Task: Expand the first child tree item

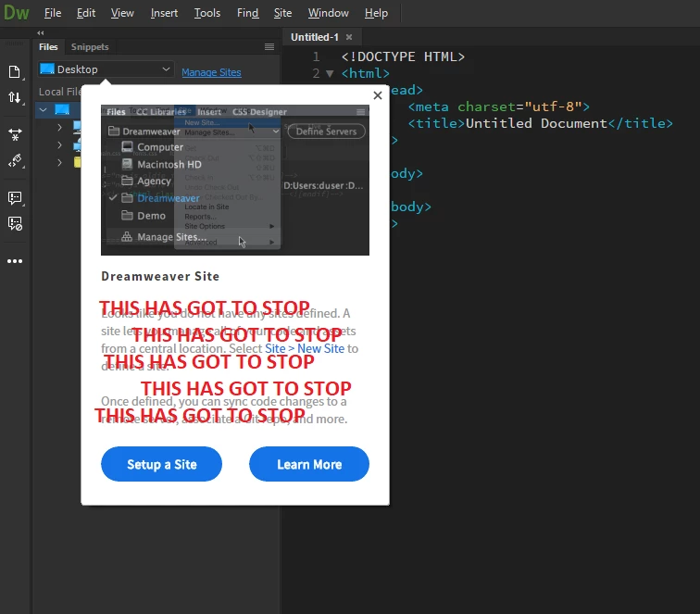Action: tap(59, 127)
